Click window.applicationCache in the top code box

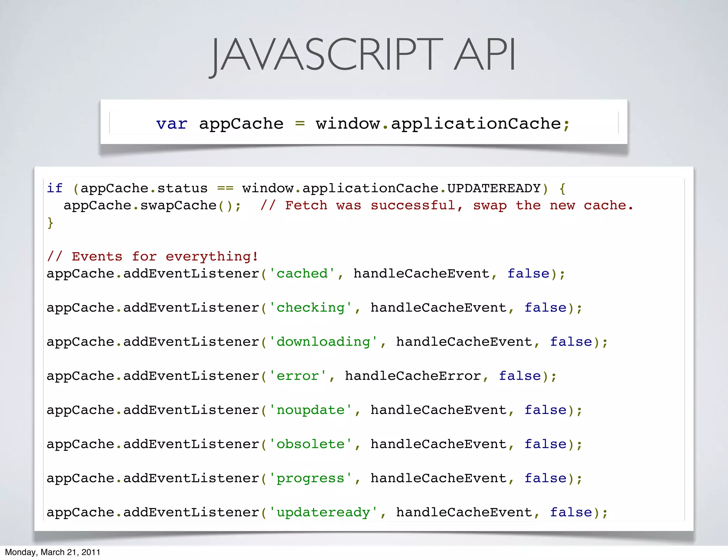pos(438,124)
